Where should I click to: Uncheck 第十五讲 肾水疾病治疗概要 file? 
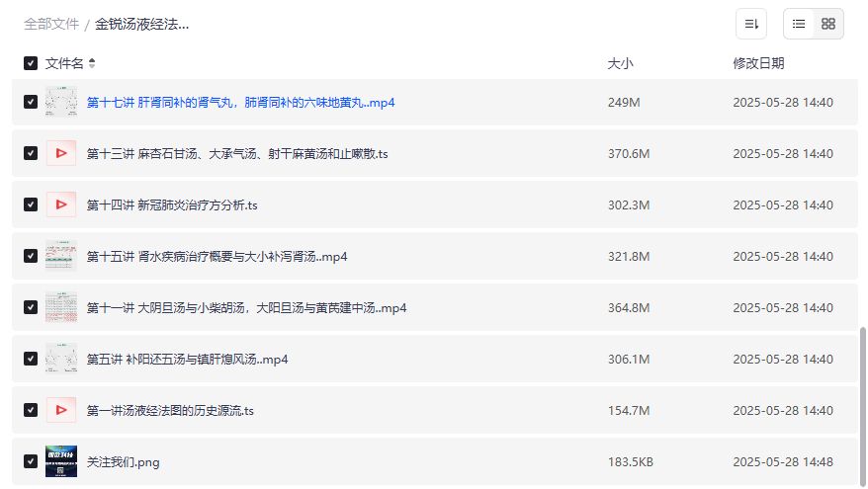31,256
